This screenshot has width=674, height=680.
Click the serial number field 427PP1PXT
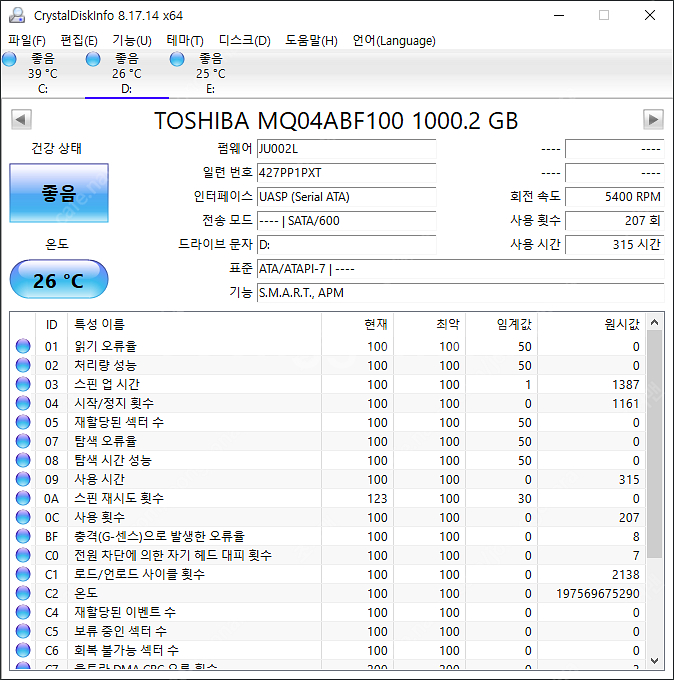347,173
